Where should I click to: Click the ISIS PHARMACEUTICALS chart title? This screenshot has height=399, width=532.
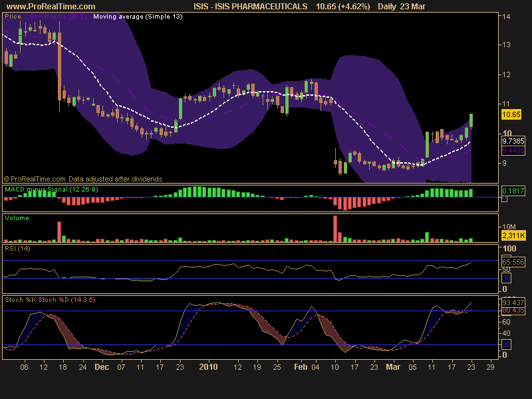pos(251,7)
